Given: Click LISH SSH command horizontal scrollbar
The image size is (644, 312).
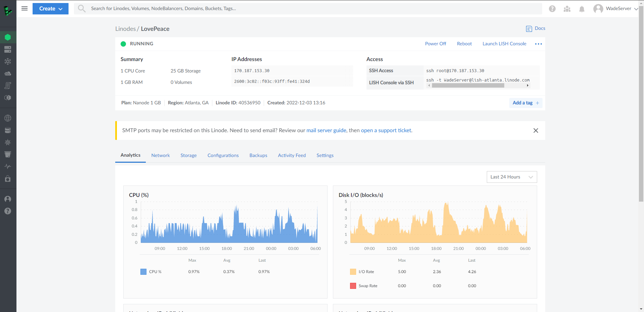Looking at the screenshot, I should point(468,86).
